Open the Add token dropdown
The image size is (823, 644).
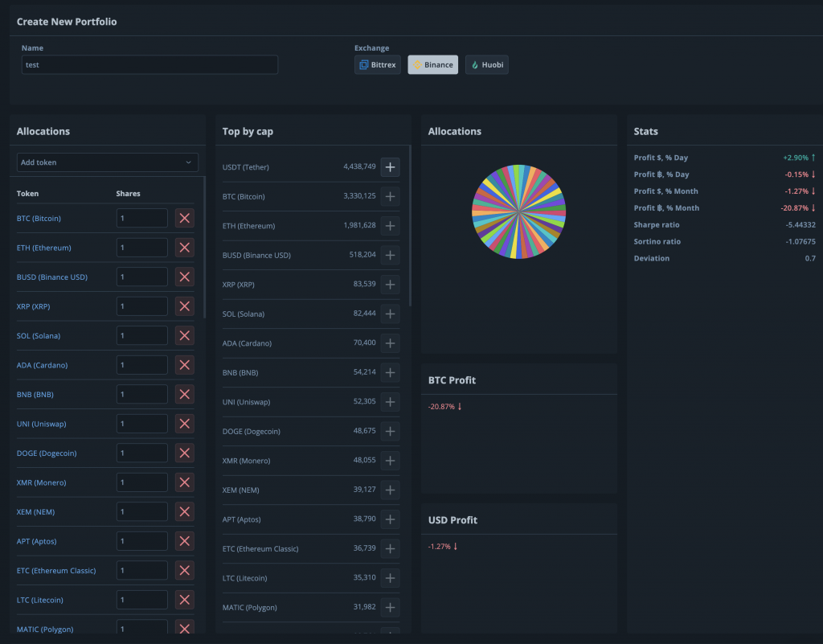108,162
